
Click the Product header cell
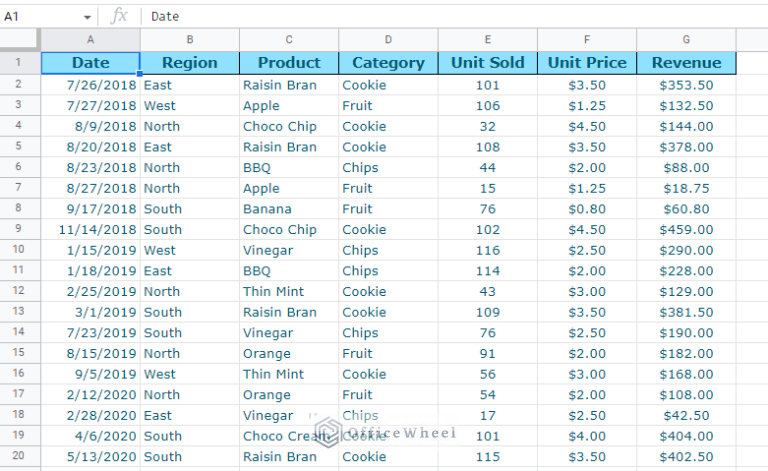pos(289,62)
